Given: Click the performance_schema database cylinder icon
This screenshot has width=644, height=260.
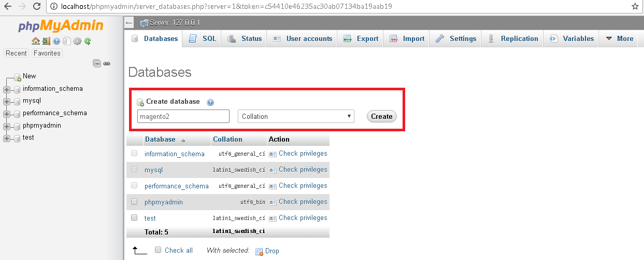Looking at the screenshot, I should [x=17, y=114].
